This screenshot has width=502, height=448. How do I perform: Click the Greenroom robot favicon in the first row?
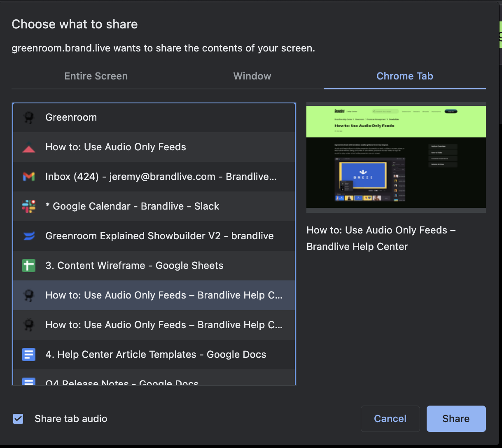click(28, 117)
